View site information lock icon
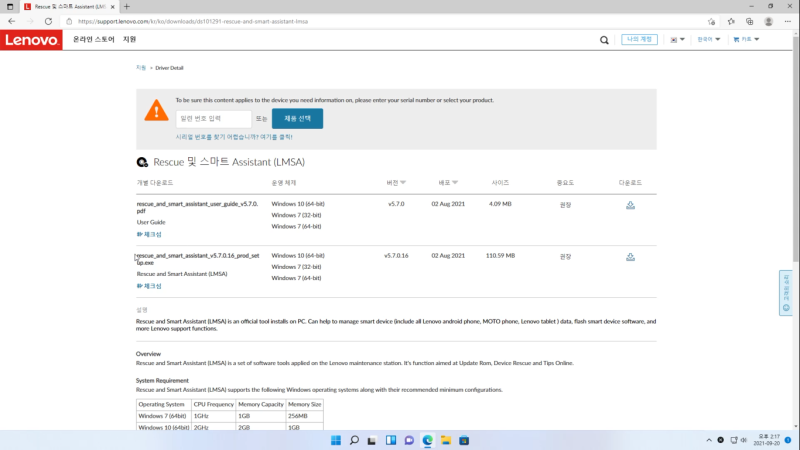Viewport: 800px width, 450px height. click(69, 21)
